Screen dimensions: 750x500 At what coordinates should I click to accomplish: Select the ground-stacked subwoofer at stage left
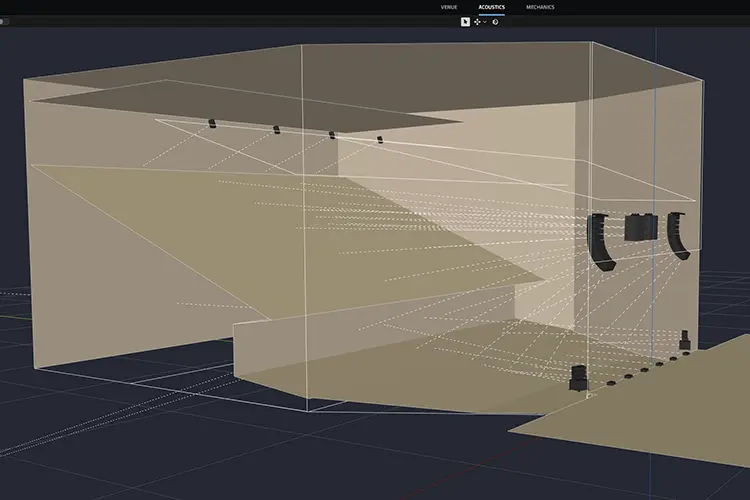point(578,378)
